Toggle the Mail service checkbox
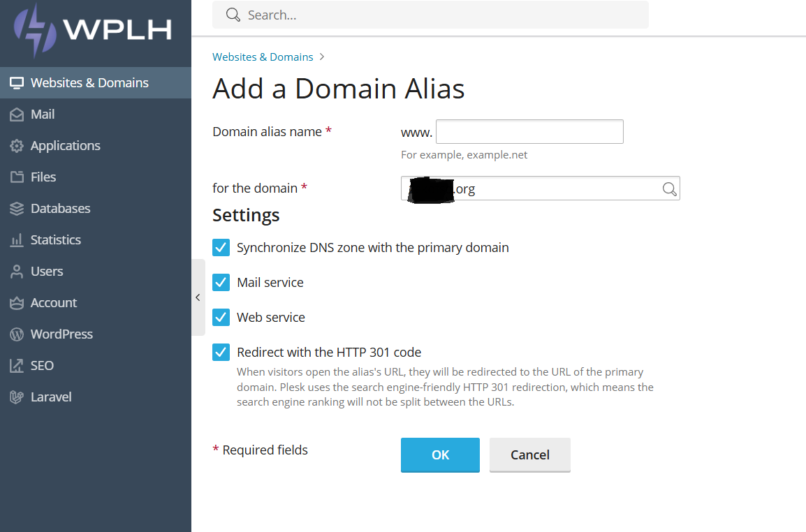This screenshot has height=532, width=806. coord(221,282)
